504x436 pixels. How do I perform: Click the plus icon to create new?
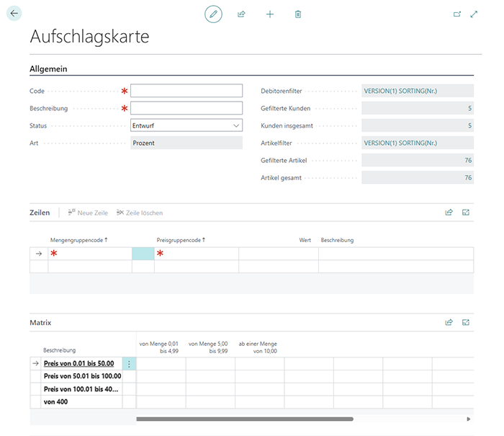[270, 14]
